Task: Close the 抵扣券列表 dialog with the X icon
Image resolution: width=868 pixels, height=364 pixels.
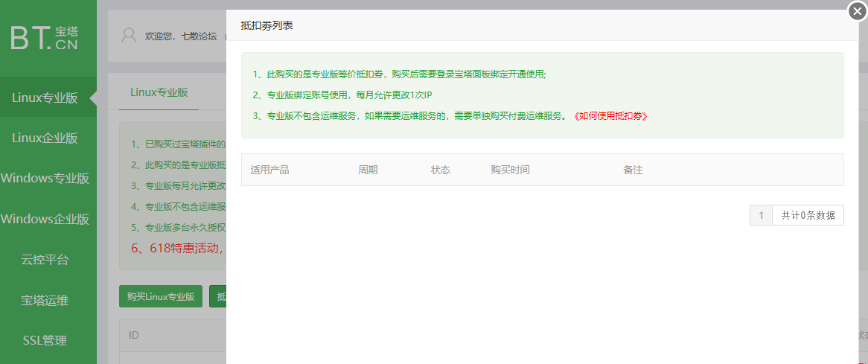Action: pyautogui.click(x=858, y=10)
